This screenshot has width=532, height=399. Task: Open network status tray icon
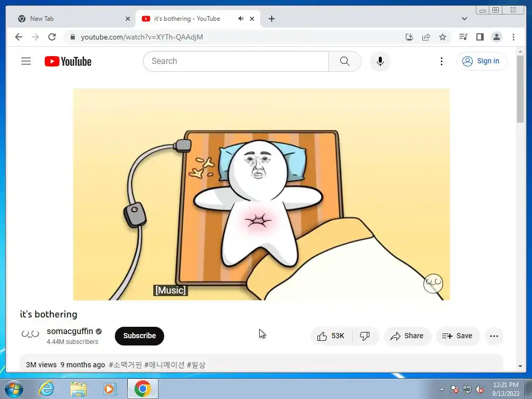[x=467, y=390]
